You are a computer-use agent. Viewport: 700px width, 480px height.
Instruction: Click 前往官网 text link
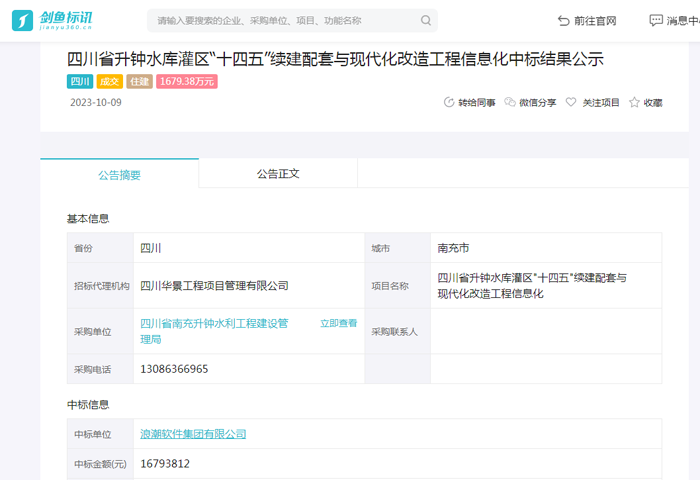[595, 21]
